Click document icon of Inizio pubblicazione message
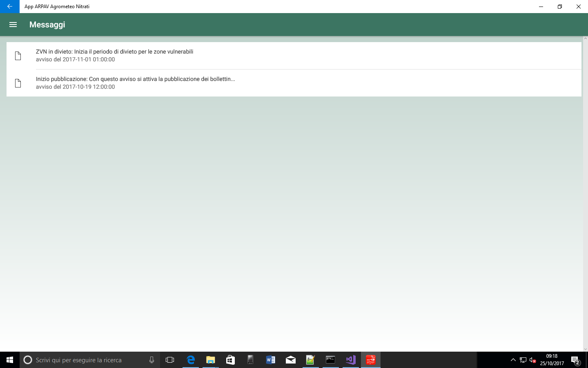Viewport: 588px width, 368px height. coord(18,83)
